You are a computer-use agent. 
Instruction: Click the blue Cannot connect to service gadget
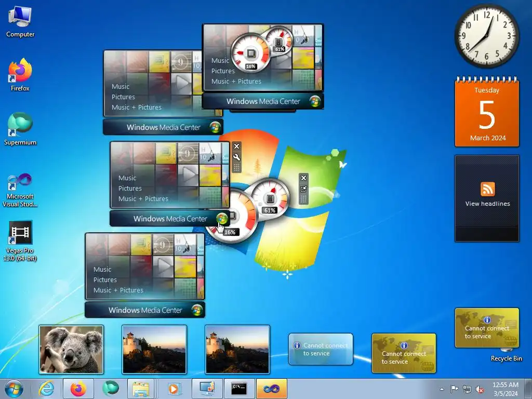[321, 350]
